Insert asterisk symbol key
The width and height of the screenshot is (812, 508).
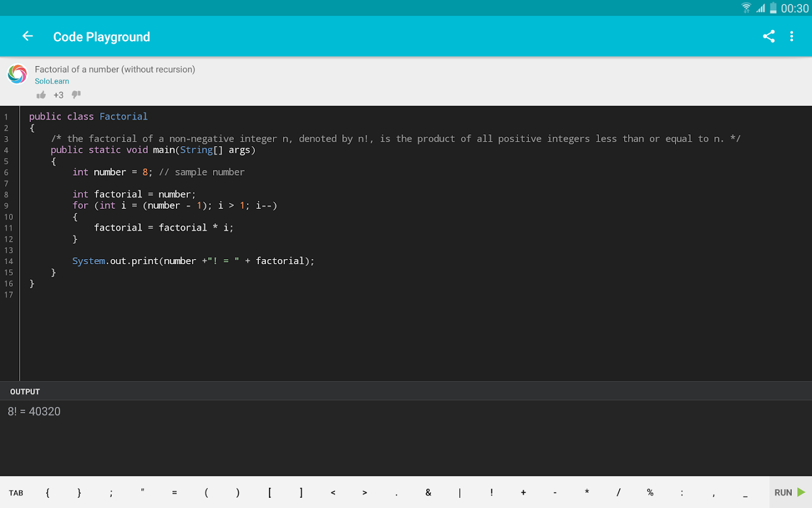[x=587, y=493]
